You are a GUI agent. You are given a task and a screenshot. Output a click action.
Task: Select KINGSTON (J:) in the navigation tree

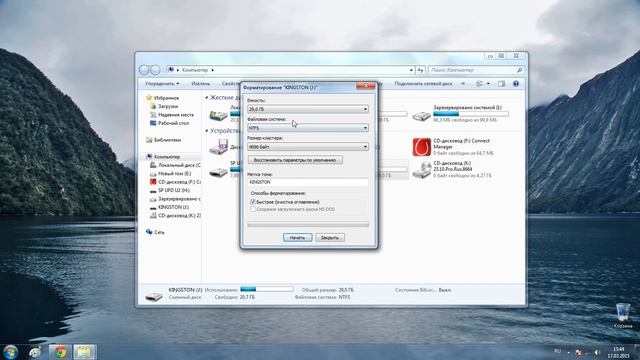173,207
